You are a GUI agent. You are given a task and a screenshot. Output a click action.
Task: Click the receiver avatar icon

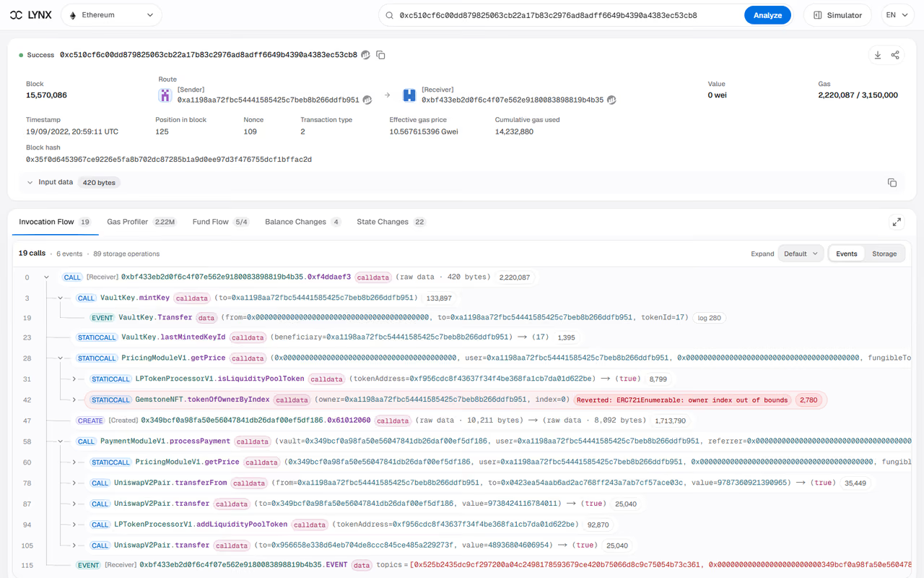click(409, 95)
